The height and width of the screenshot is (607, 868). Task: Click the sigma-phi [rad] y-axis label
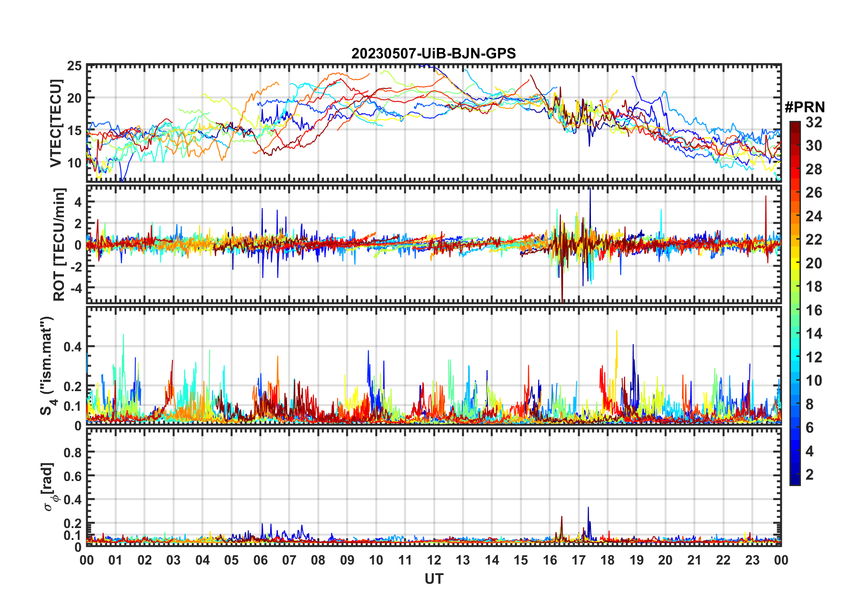[49, 487]
